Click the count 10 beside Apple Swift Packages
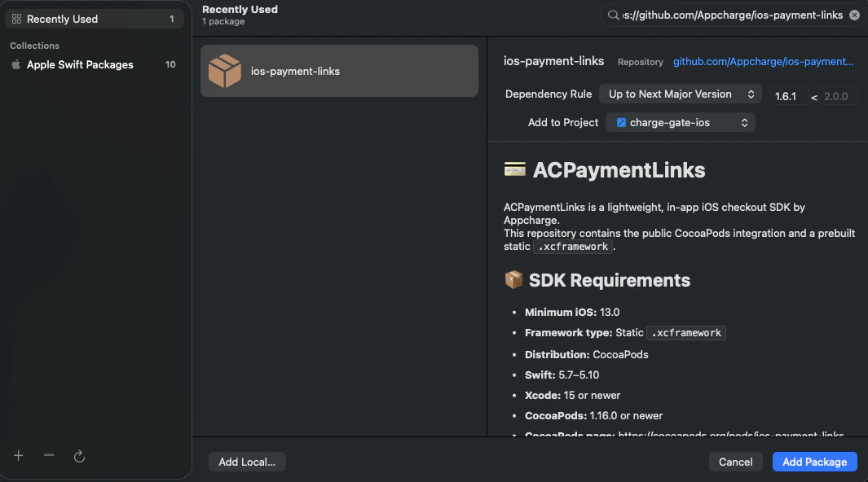Screen dimensions: 868x482 pyautogui.click(x=170, y=64)
